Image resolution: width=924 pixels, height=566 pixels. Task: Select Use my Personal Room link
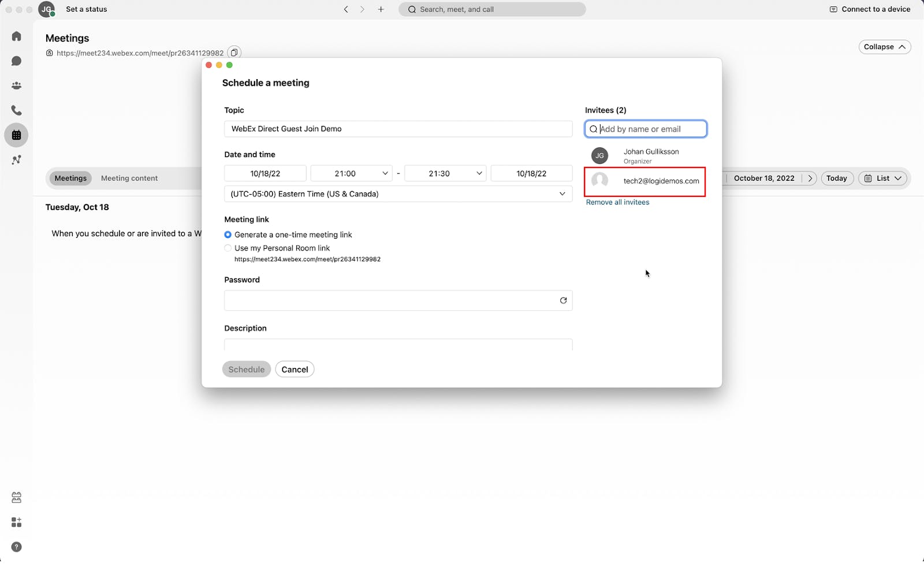point(228,248)
